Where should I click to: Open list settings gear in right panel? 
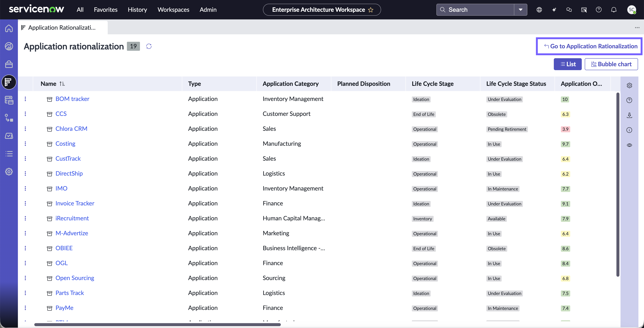(629, 85)
